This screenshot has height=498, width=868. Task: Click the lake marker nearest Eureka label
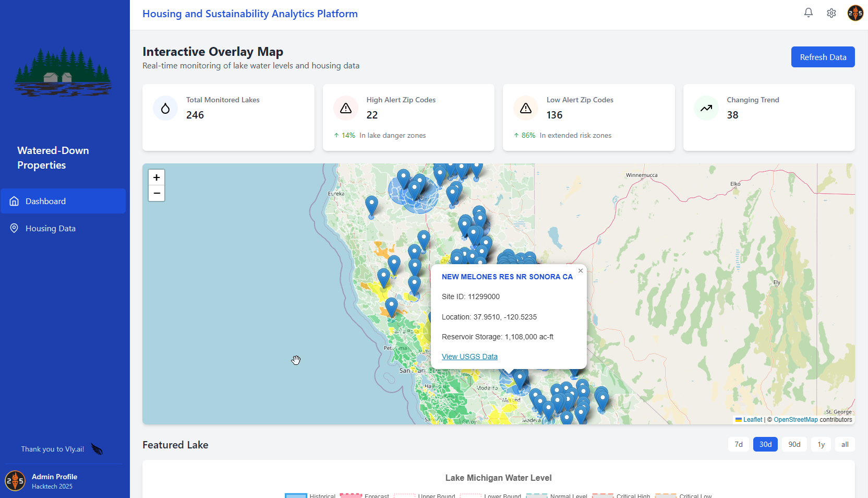click(x=371, y=206)
